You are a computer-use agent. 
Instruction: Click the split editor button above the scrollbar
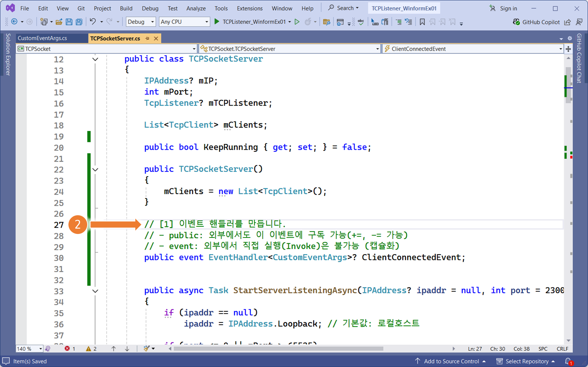click(x=568, y=49)
